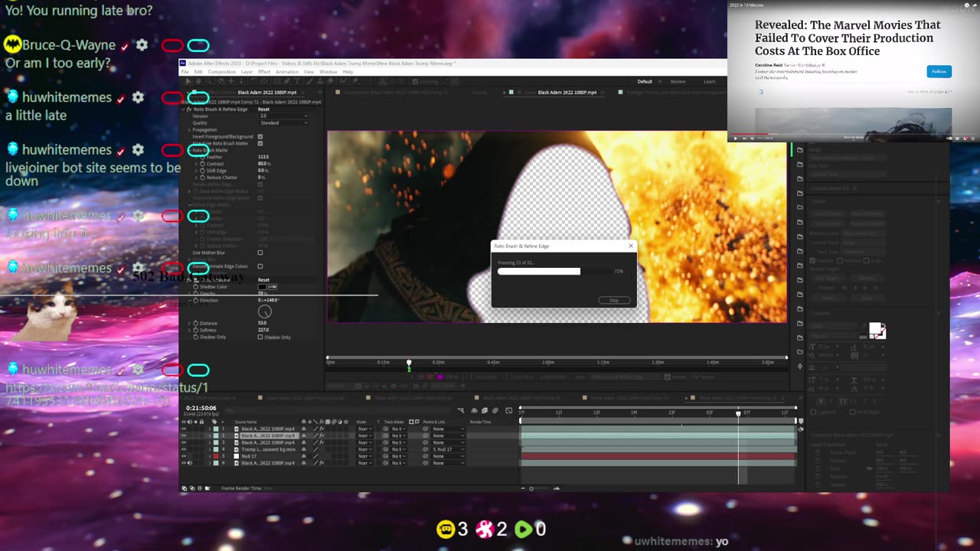
Task: Open the Parent dropdown showing S. Null 17
Action: coord(448,449)
